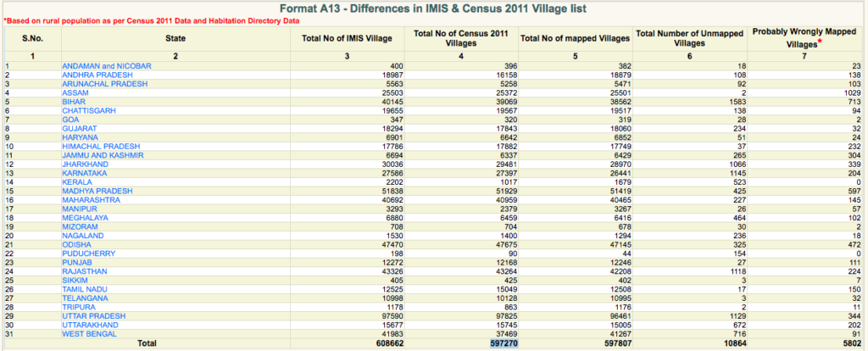
Task: Open the ANDHRA PRADESH state link
Action: pos(97,75)
